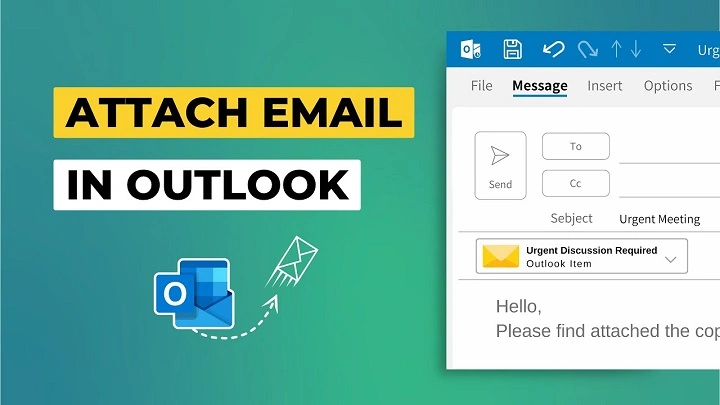Click the message body text starting Hello
The width and height of the screenshot is (720, 405).
(x=518, y=306)
